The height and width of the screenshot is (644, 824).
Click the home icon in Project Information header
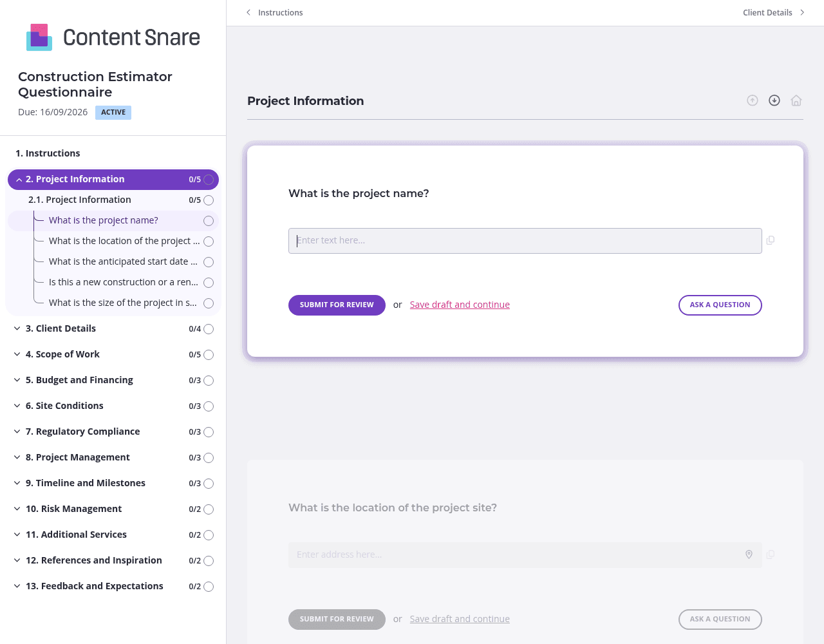click(x=796, y=100)
